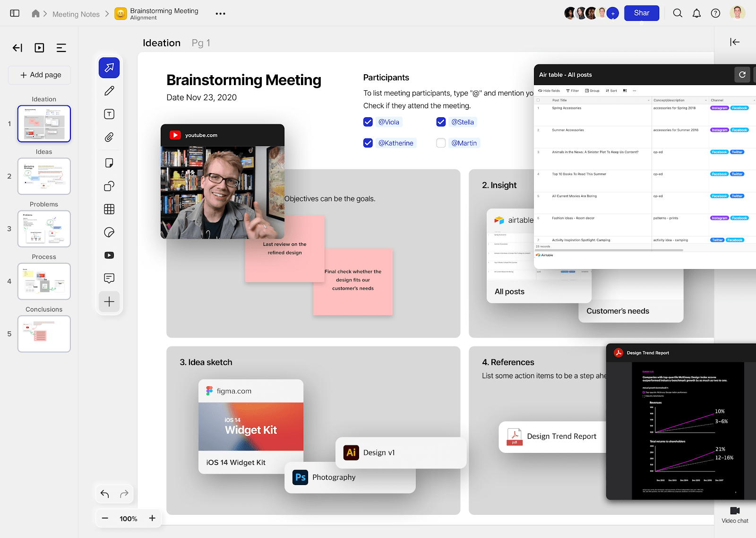Image resolution: width=756 pixels, height=538 pixels.
Task: Open help with the question mark icon
Action: click(715, 13)
